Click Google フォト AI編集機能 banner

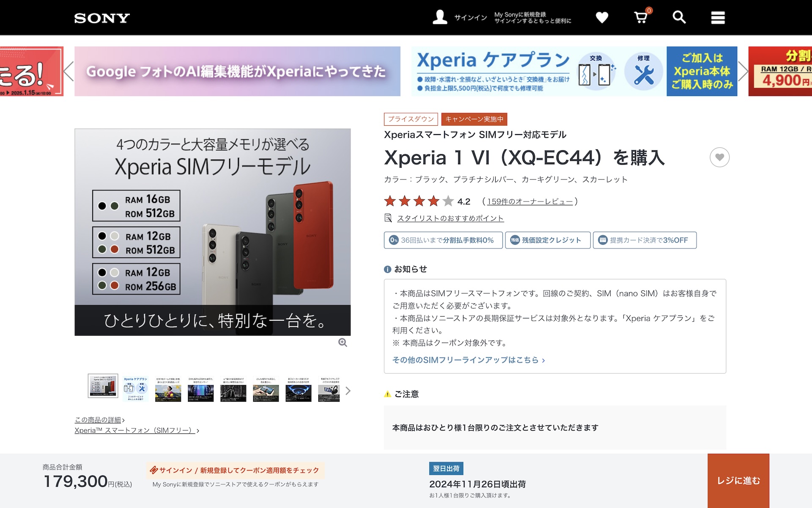click(237, 71)
